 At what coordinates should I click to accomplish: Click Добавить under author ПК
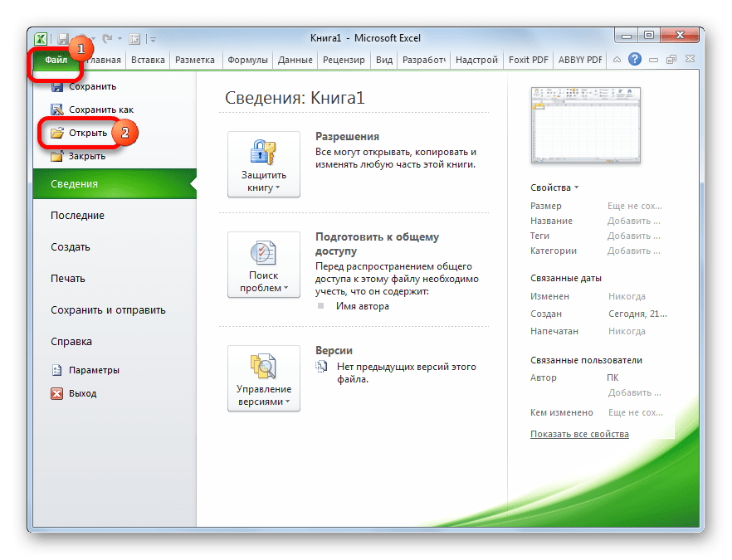[x=634, y=392]
